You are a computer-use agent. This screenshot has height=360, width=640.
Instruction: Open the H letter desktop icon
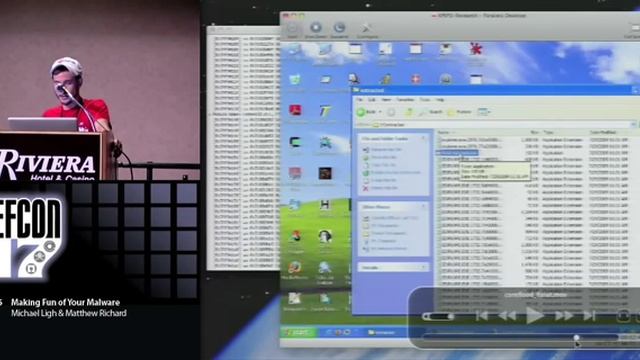click(325, 204)
